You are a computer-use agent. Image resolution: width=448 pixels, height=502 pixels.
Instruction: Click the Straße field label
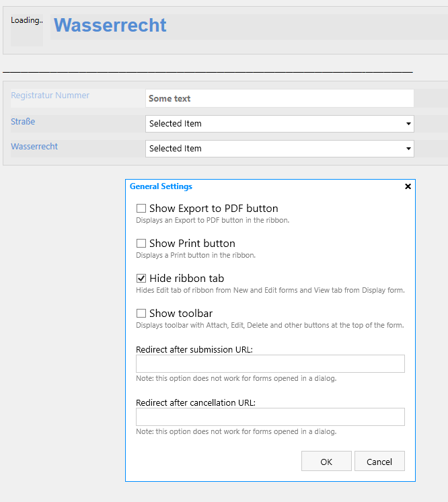click(x=23, y=122)
